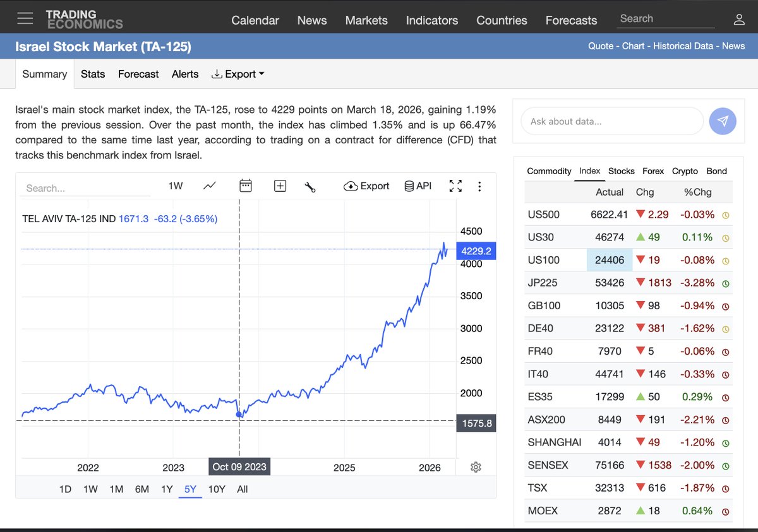Open the 1W interval selector
Viewport: 758px width, 532px height.
click(x=176, y=186)
